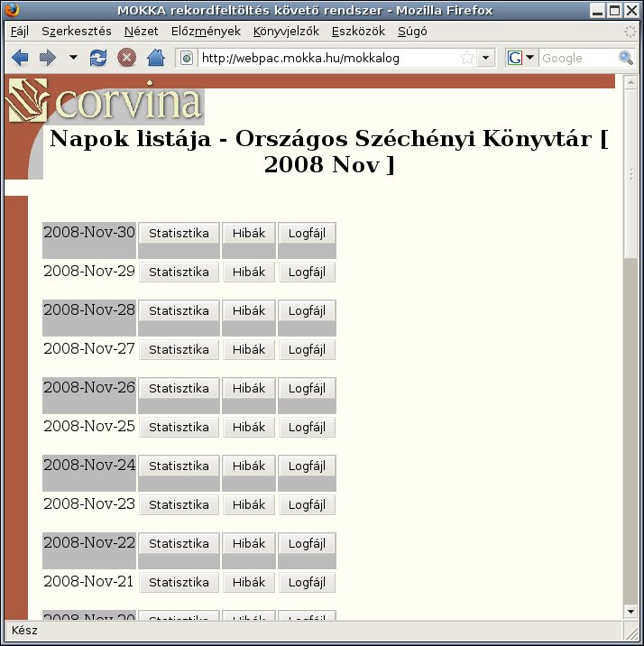This screenshot has height=646, width=644.
Task: Click the Forward navigation arrow icon
Action: tap(47, 58)
